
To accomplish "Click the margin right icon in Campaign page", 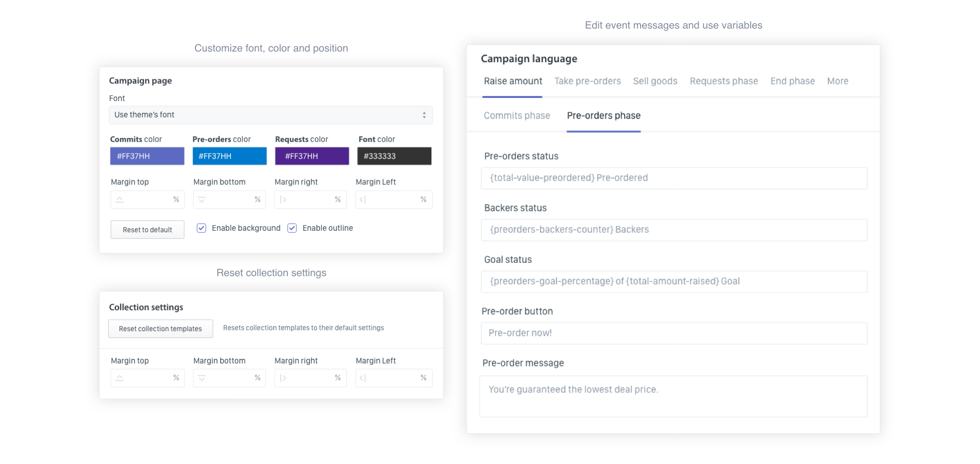I will pos(283,200).
